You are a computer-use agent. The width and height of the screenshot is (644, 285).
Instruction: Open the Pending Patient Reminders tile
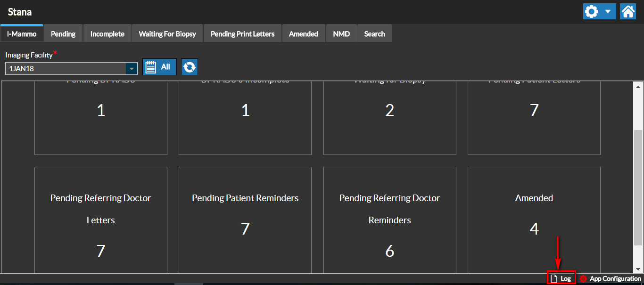(x=245, y=220)
